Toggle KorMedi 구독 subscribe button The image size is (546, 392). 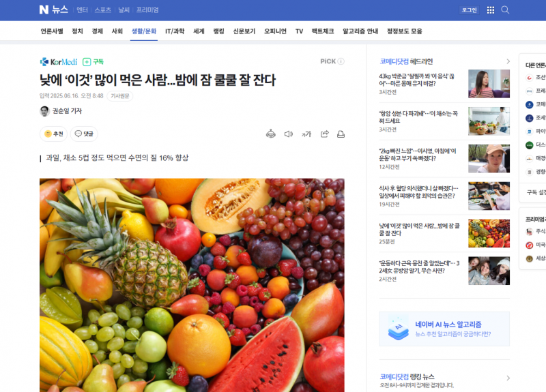[x=93, y=62]
